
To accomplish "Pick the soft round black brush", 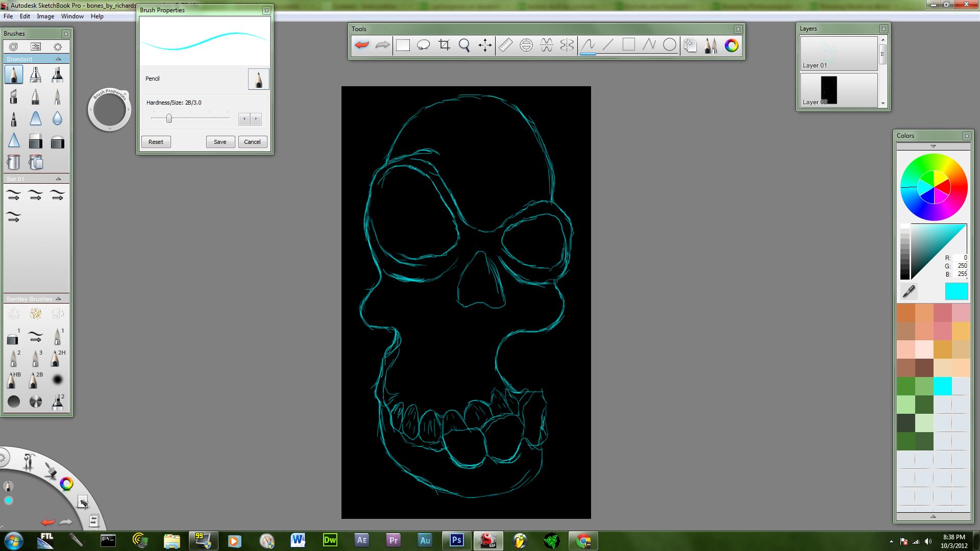I will [x=57, y=380].
